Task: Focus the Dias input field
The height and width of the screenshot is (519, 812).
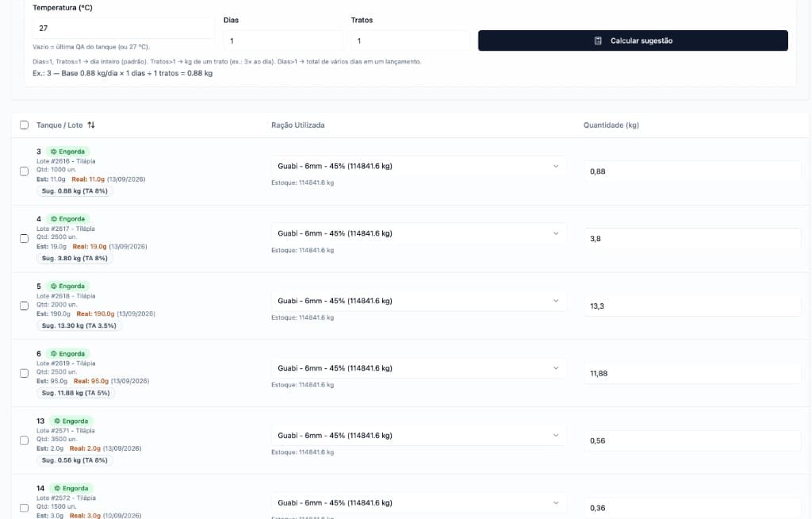Action: point(283,40)
